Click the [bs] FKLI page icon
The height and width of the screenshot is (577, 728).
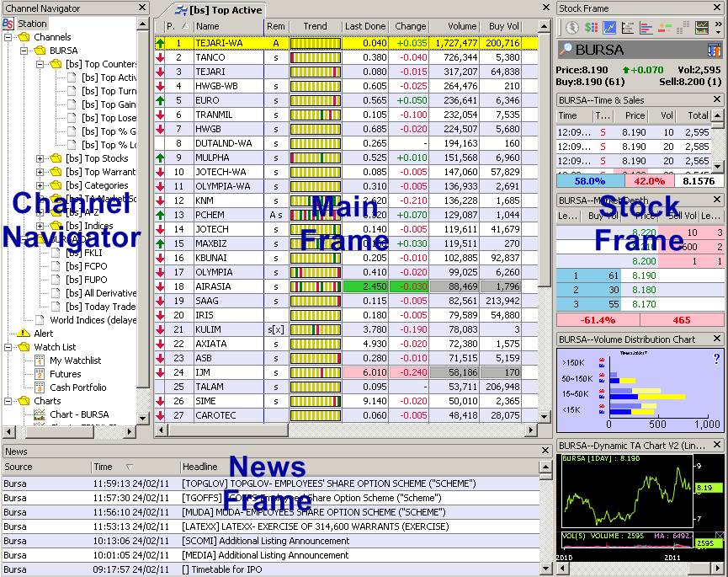coord(56,253)
